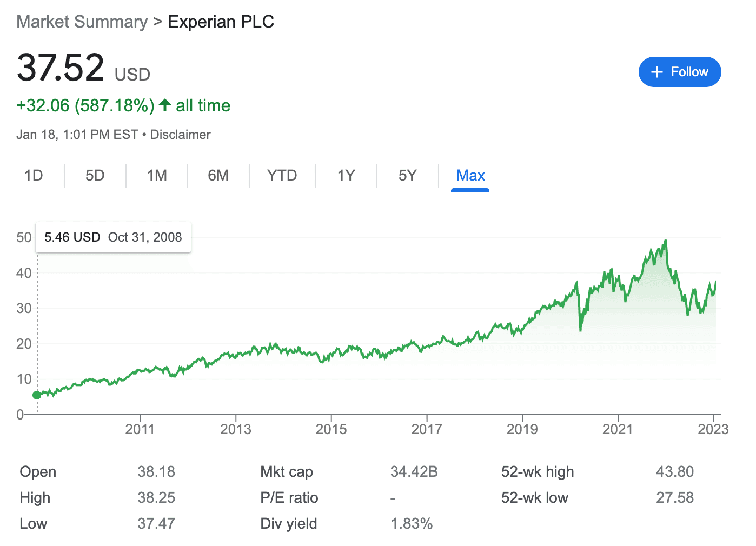Click the chart peak near 2022
The width and height of the screenshot is (756, 546).
point(665,241)
